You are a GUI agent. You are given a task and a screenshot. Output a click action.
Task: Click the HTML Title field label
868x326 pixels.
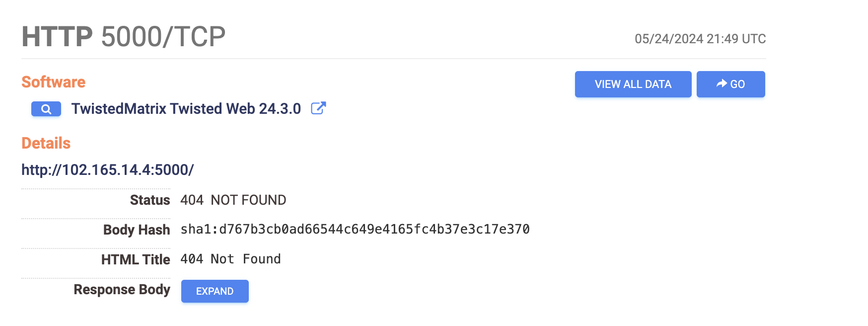pyautogui.click(x=136, y=259)
